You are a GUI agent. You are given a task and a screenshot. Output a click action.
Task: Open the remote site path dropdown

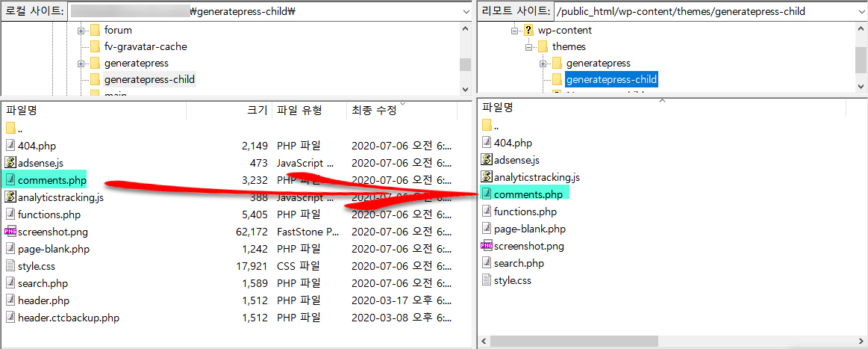(x=861, y=11)
